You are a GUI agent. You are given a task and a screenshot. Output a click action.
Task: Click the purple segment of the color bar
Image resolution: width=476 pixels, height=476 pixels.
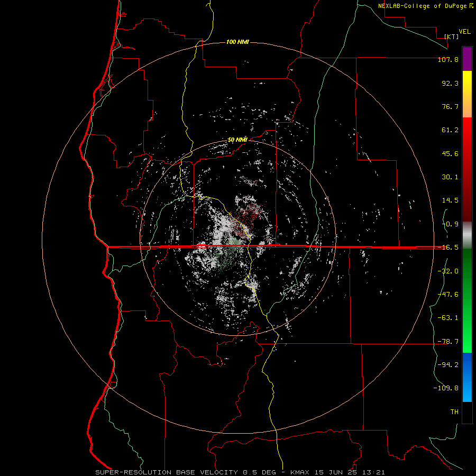(467, 59)
